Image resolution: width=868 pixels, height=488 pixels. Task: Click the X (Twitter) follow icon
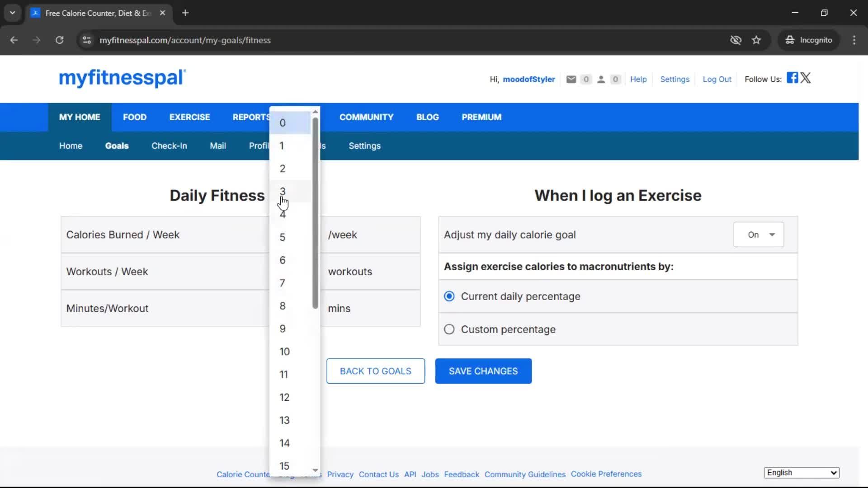click(806, 78)
